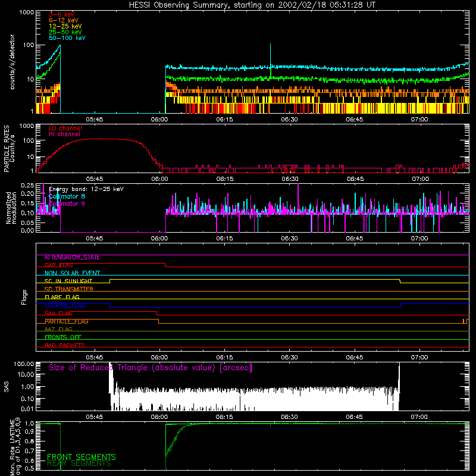The image size is (476, 476).
Task: Click the 0.7 tick on livetime axis
Action: click(x=30, y=451)
